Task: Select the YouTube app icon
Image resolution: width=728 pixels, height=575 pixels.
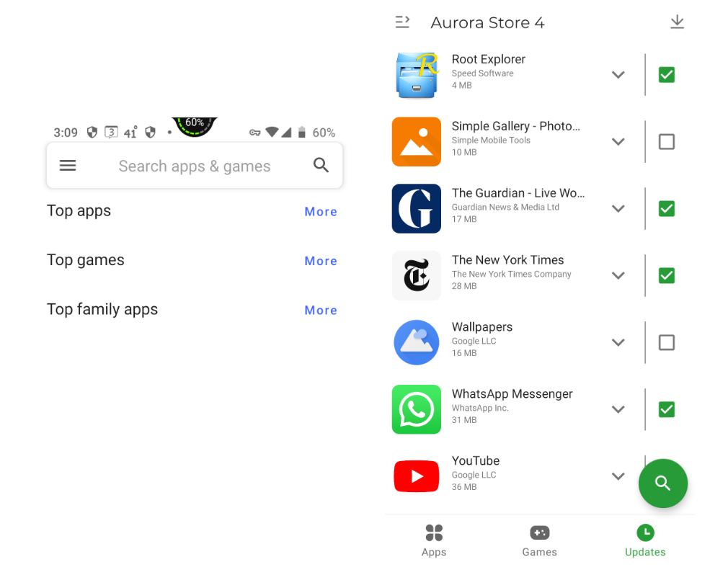Action: point(417,476)
